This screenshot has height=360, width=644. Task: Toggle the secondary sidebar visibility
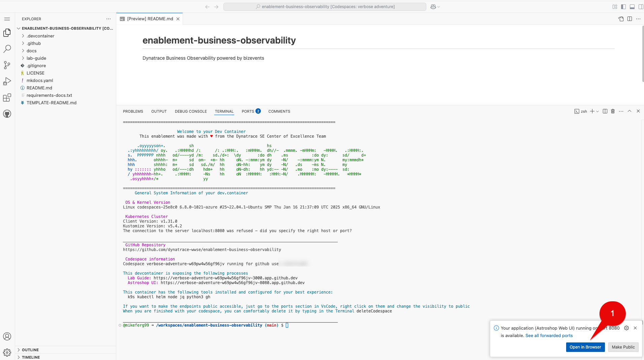pyautogui.click(x=641, y=7)
